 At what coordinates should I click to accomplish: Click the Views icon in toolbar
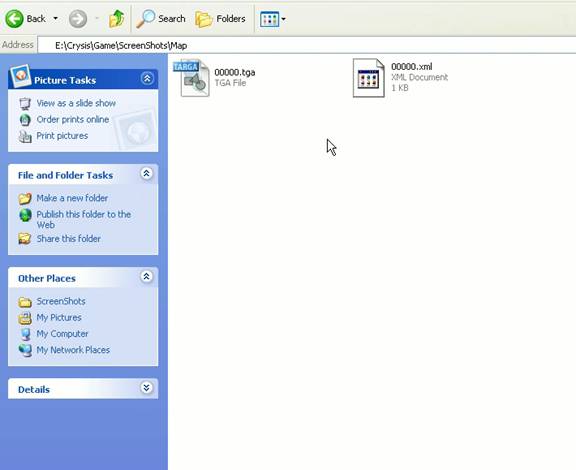click(x=269, y=19)
